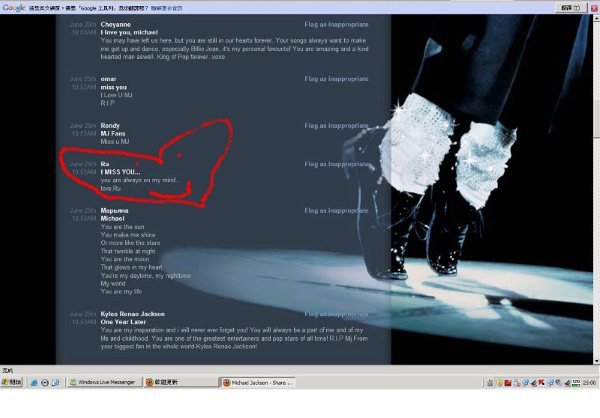The image size is (600, 418).
Task: Click the red K tray icon
Action: pos(541,382)
